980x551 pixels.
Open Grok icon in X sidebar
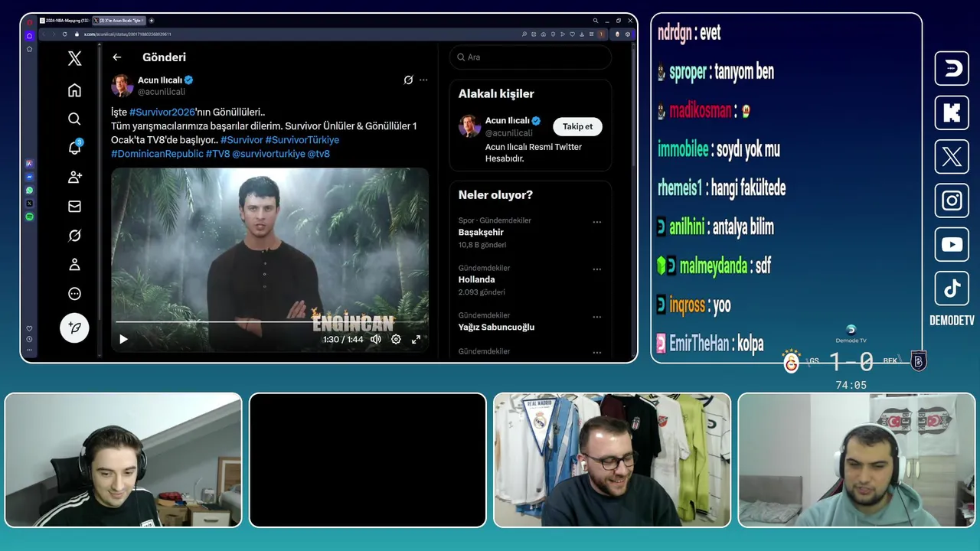click(x=74, y=236)
